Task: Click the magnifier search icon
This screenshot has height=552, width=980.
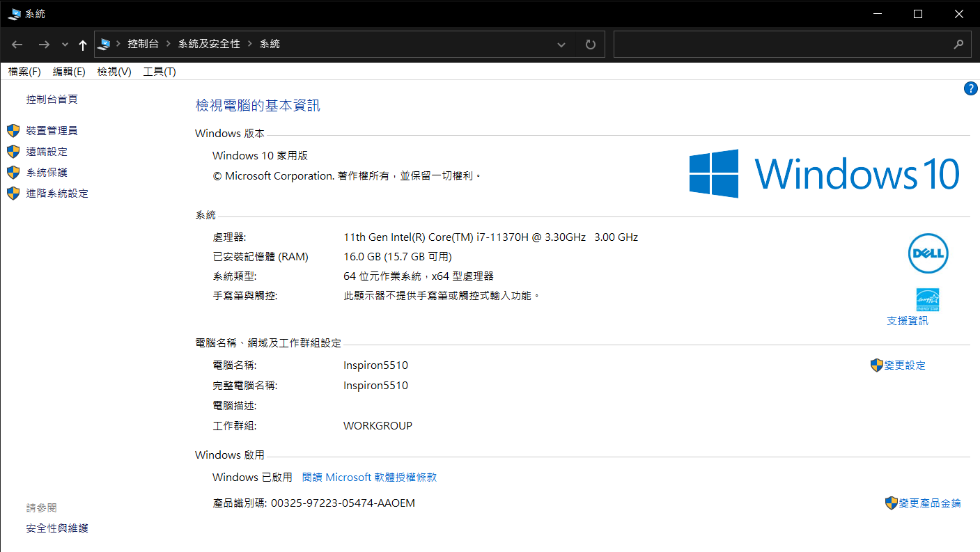Action: [x=959, y=44]
